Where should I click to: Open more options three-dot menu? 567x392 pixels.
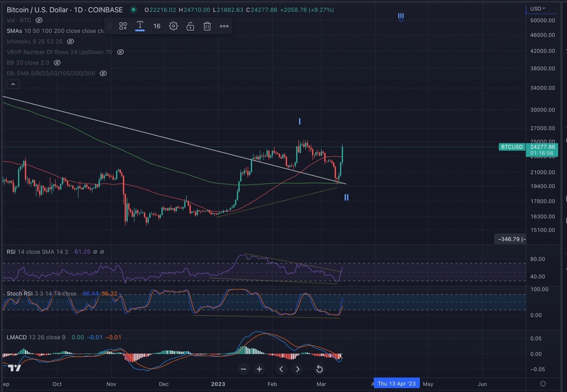[x=224, y=26]
